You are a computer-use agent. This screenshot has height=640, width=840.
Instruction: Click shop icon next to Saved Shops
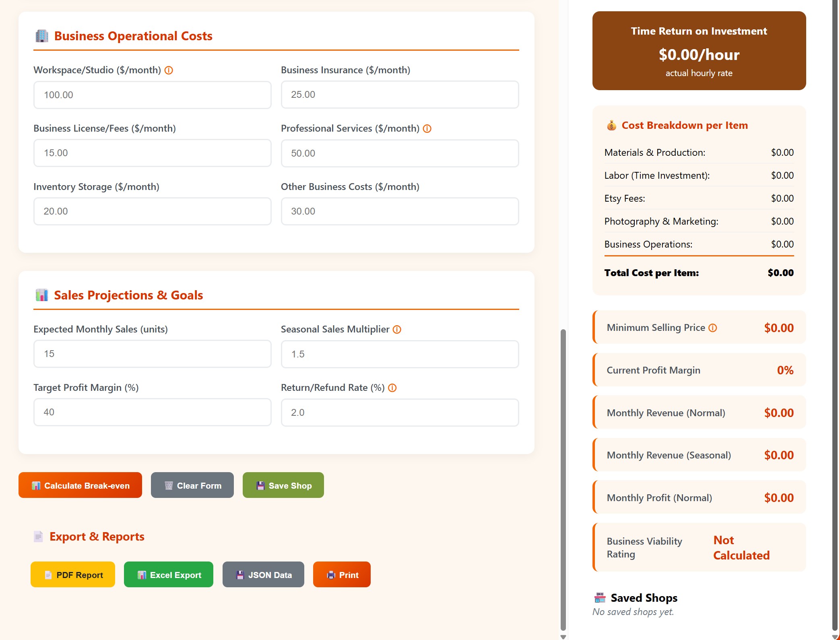click(x=600, y=598)
